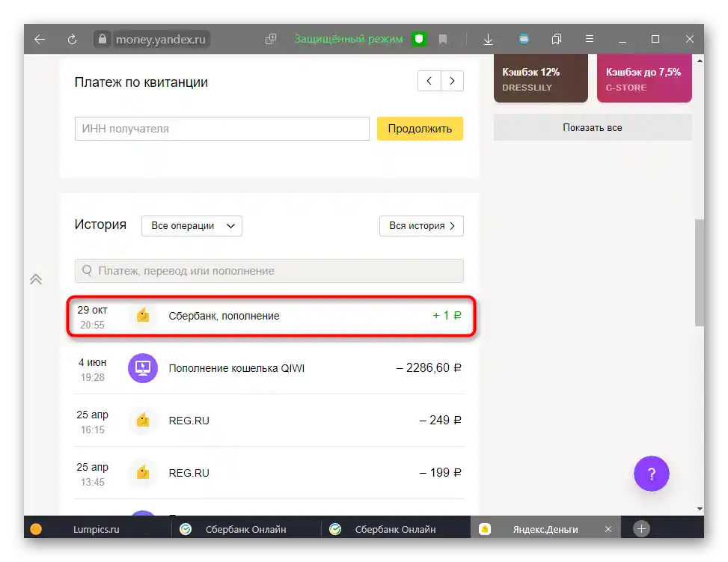The image size is (728, 562).
Task: Click wallet icon of Сбербанк пополнение row
Action: click(143, 316)
